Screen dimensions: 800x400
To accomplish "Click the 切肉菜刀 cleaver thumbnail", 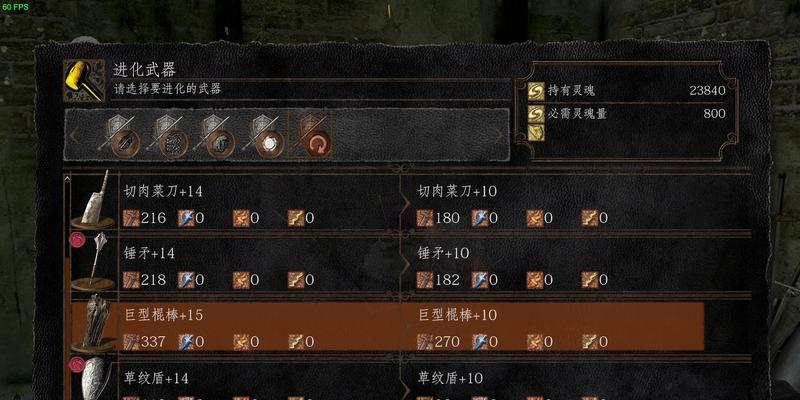I will (x=93, y=200).
